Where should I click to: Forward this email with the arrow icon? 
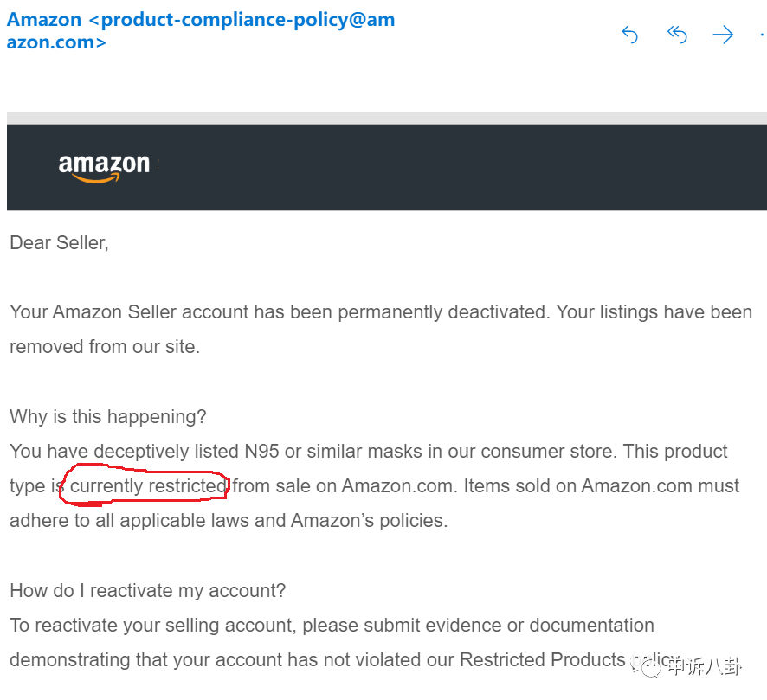(723, 35)
